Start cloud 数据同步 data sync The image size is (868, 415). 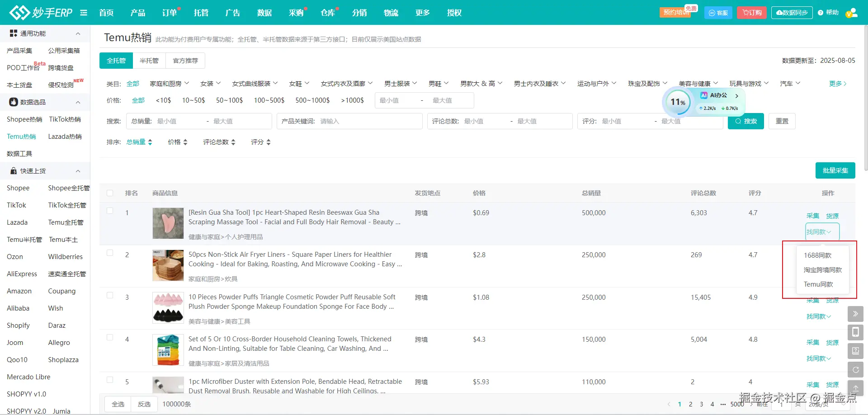(792, 13)
